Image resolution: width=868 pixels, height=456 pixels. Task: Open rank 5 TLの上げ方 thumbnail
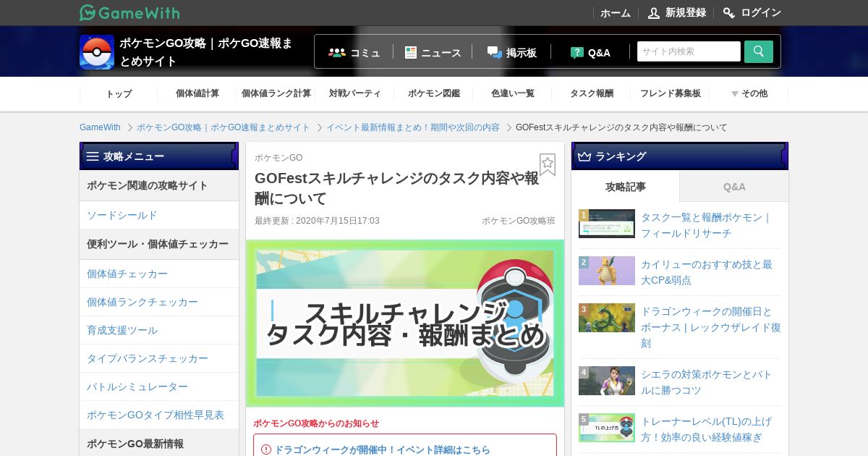(607, 428)
